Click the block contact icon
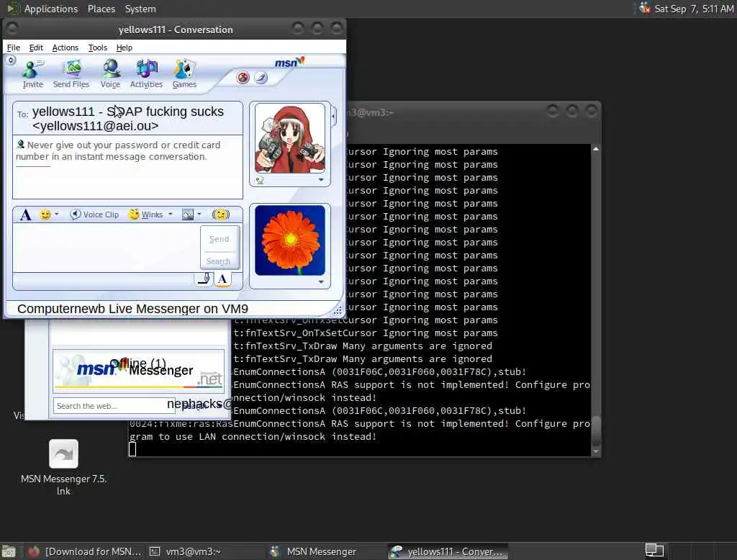Viewport: 737px width, 560px height. click(x=243, y=78)
